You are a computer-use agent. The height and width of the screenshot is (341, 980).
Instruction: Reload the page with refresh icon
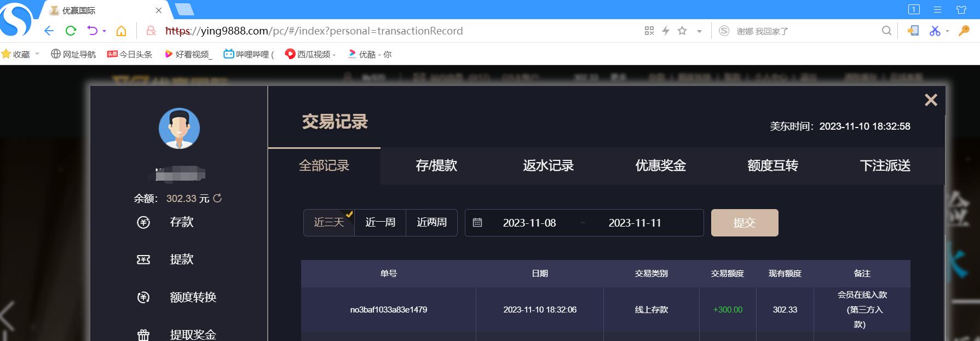[x=71, y=31]
